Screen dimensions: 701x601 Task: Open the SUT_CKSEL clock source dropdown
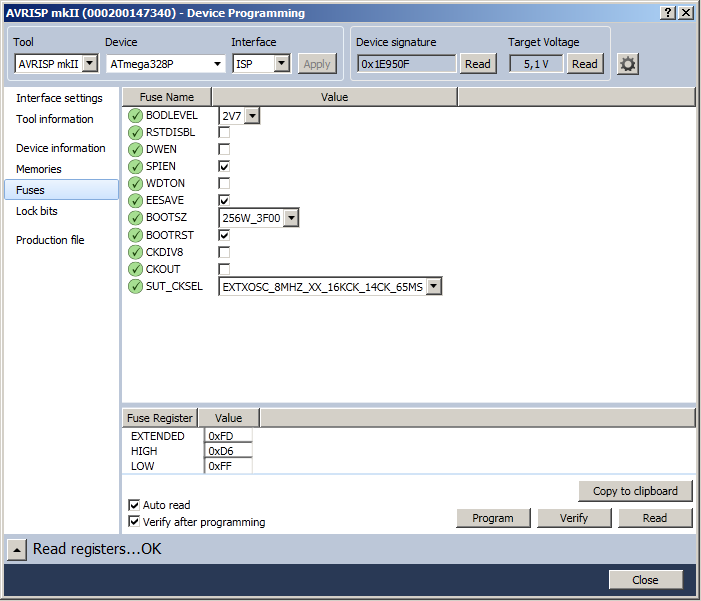point(330,287)
